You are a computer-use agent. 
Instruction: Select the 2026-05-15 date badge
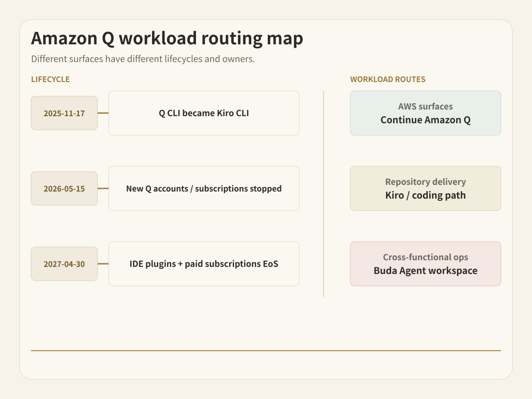[x=64, y=188]
